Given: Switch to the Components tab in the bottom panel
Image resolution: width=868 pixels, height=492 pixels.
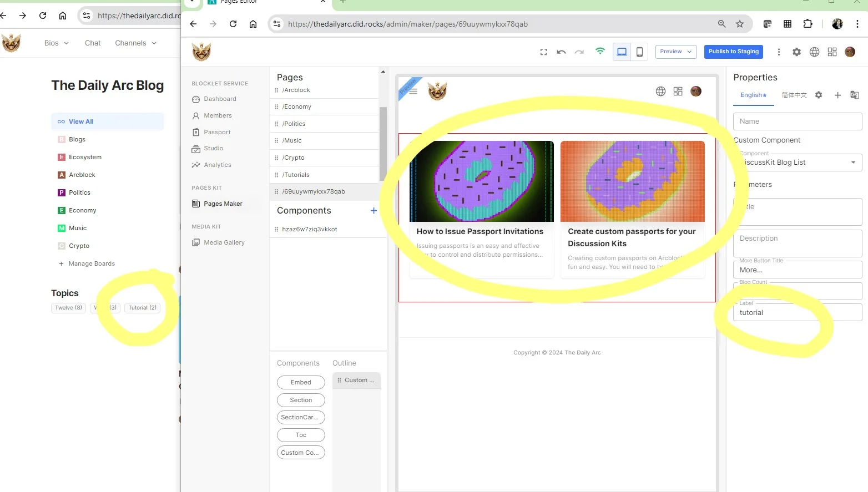Looking at the screenshot, I should tap(298, 363).
